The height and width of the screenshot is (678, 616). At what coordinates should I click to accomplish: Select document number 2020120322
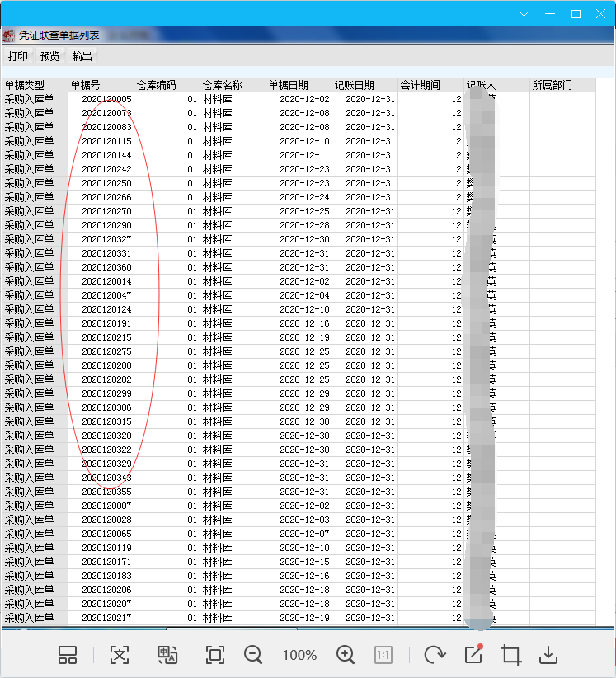pyautogui.click(x=106, y=450)
